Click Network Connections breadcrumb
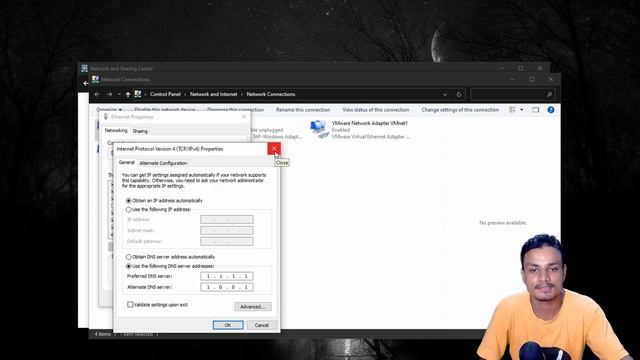 click(x=271, y=94)
